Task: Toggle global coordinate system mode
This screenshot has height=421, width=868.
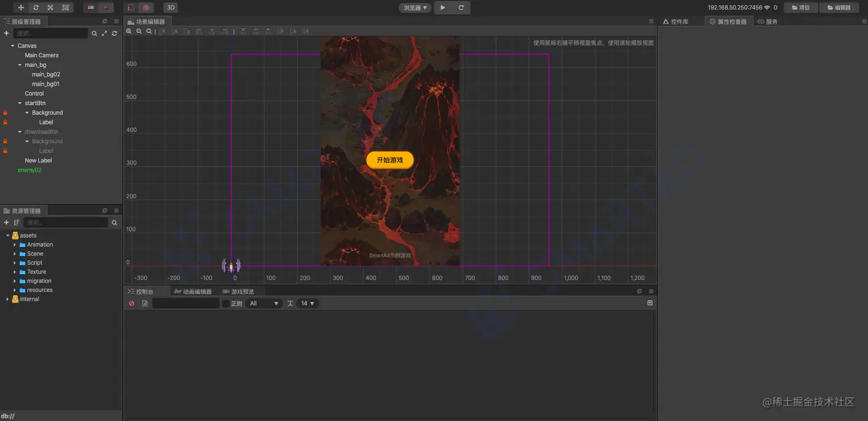Action: tap(146, 7)
